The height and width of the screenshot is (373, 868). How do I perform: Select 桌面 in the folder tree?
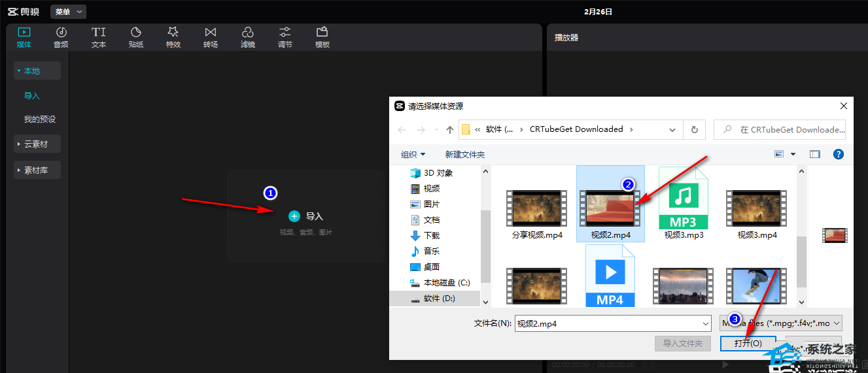pyautogui.click(x=431, y=267)
